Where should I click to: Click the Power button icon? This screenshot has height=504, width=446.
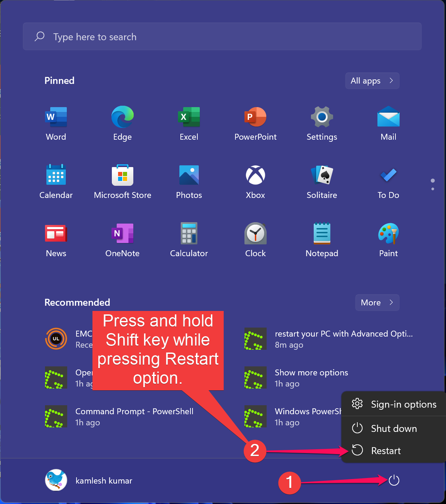click(394, 480)
